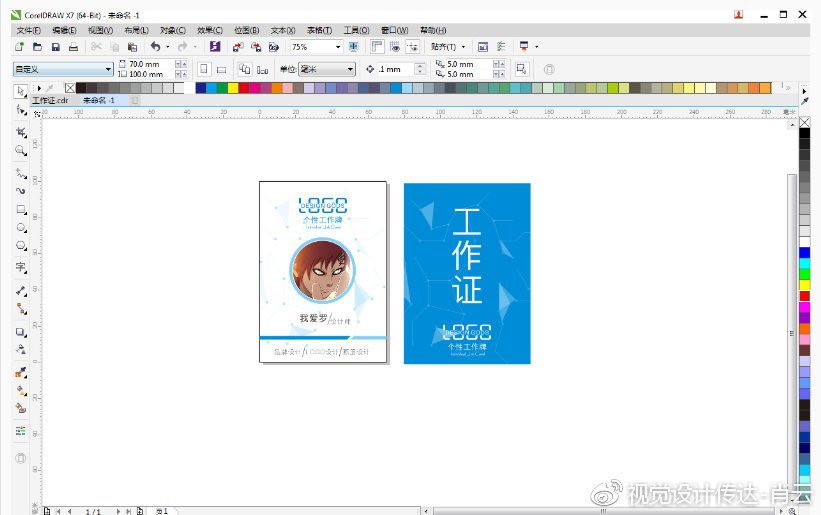
Task: Click the no-color X swatch in top palette
Action: tap(70, 88)
